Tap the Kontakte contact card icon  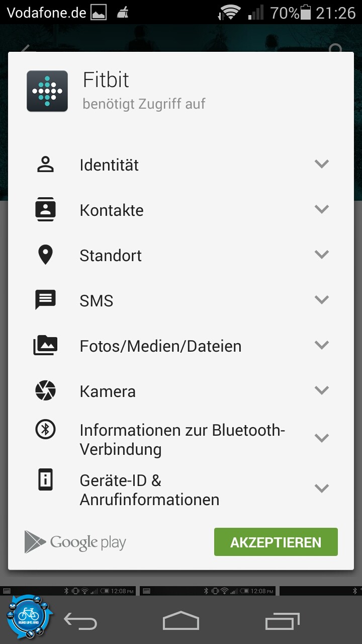45,210
